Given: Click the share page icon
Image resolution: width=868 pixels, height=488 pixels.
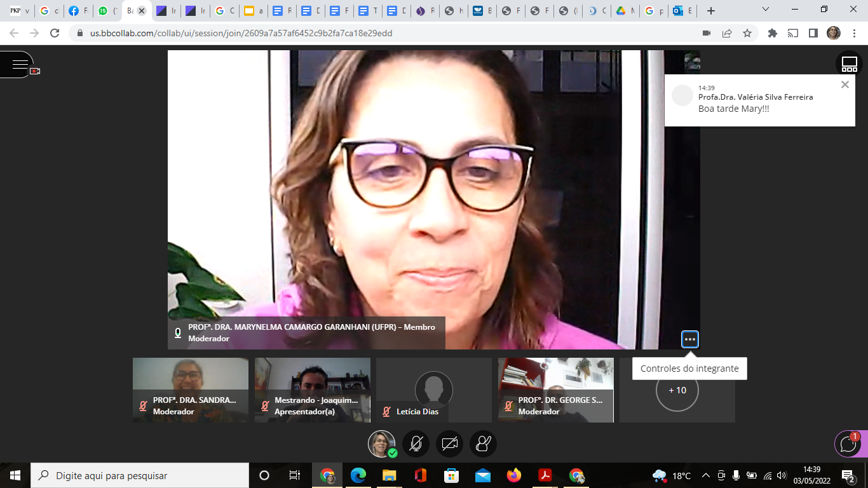Looking at the screenshot, I should pyautogui.click(x=727, y=33).
